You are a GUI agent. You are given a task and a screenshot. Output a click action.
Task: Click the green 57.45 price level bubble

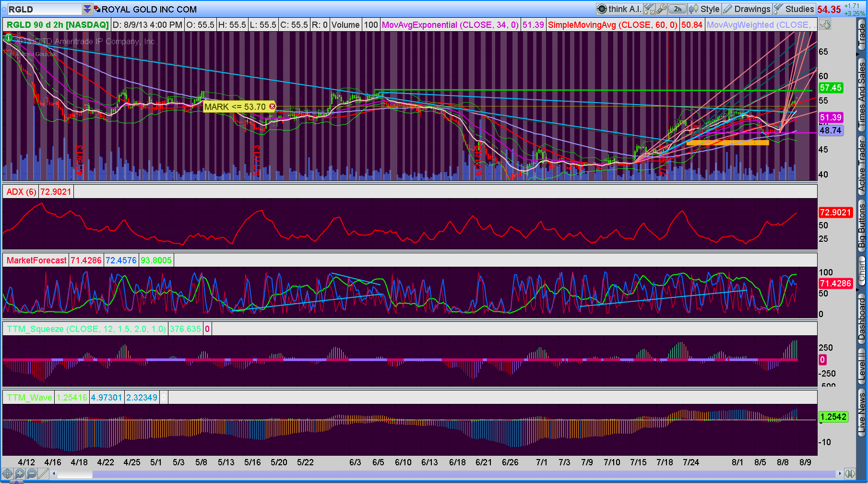[x=831, y=88]
